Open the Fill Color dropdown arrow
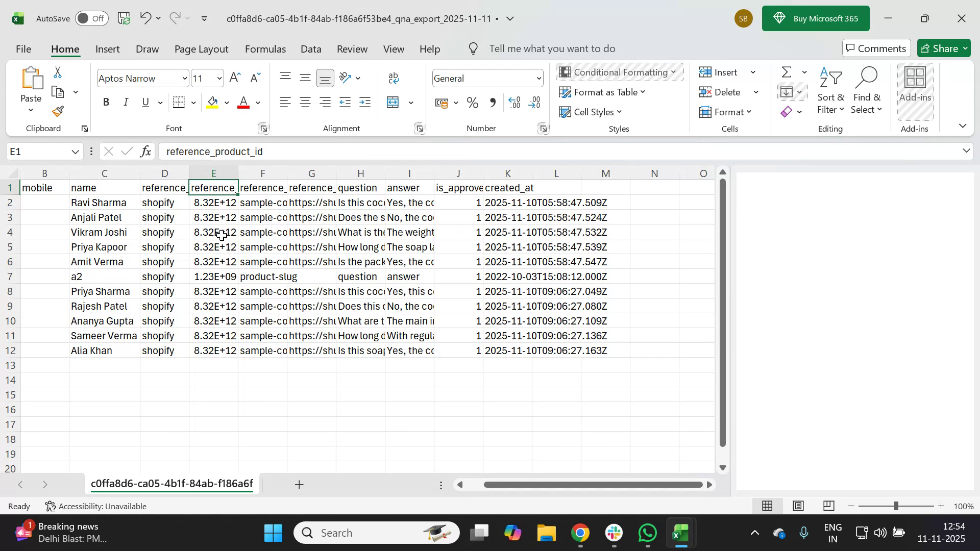 coord(227,102)
